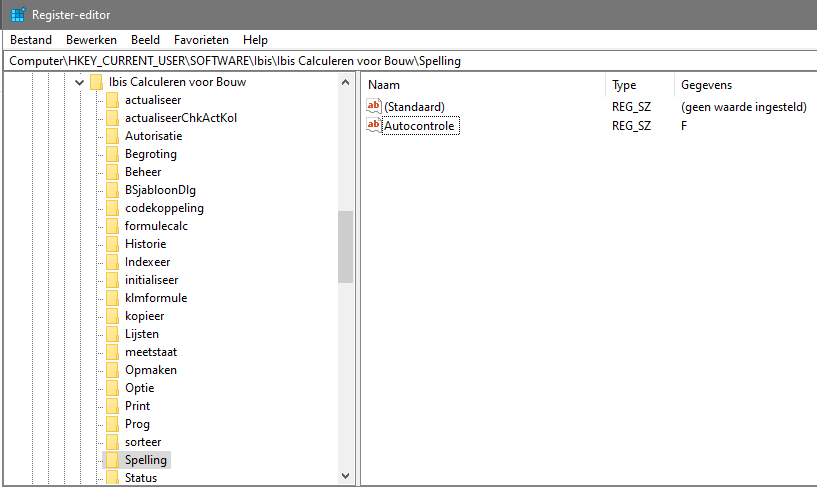Select the actualiseer key label
This screenshot has width=817, height=487.
pyautogui.click(x=153, y=100)
